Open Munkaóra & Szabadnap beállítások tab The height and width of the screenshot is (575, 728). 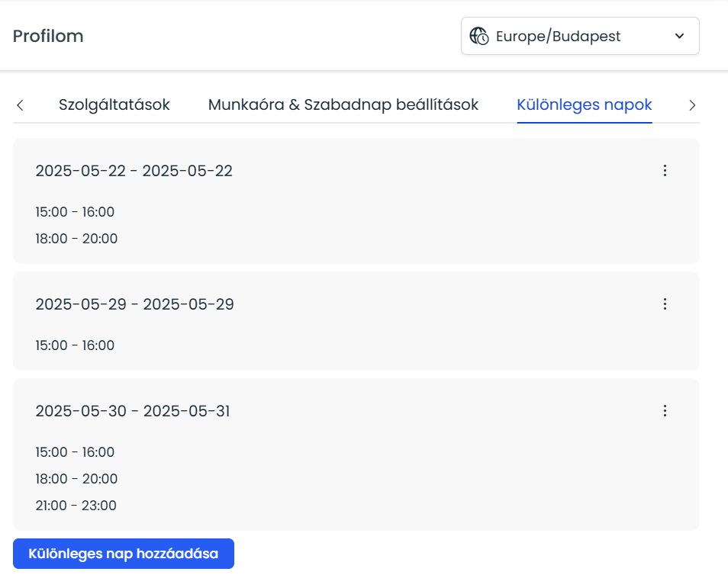pyautogui.click(x=343, y=104)
